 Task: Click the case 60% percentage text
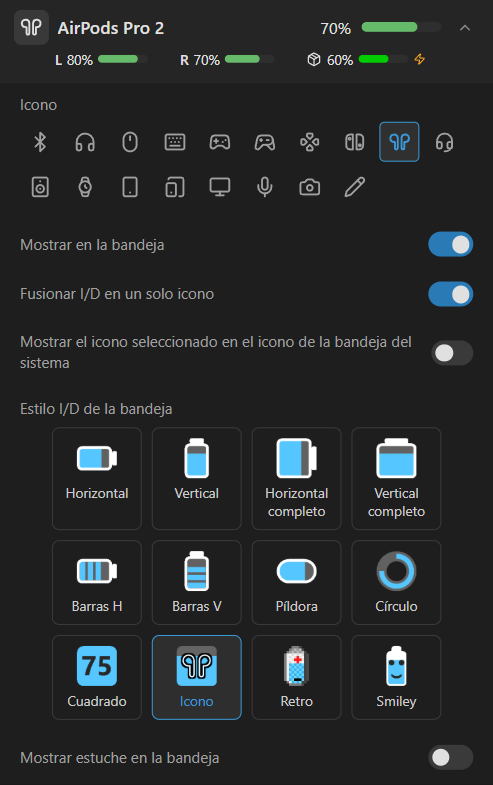coord(340,60)
